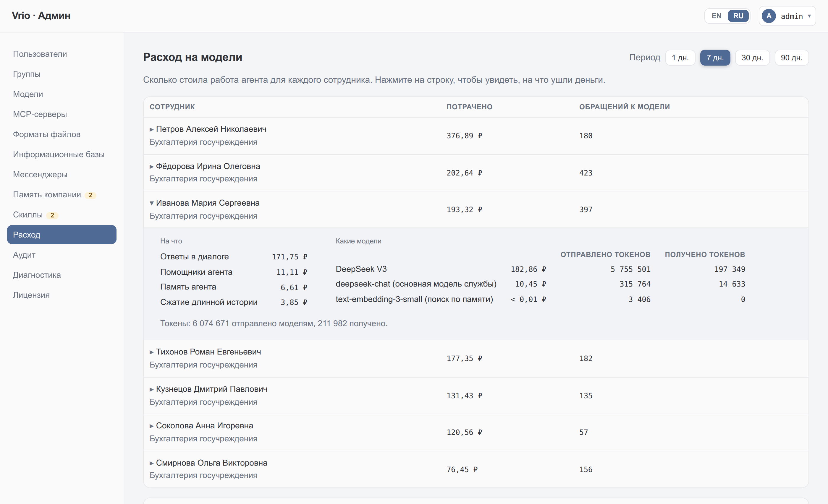Expand Фёдорова Ирина Олеговна row
This screenshot has height=504, width=828.
click(x=476, y=173)
